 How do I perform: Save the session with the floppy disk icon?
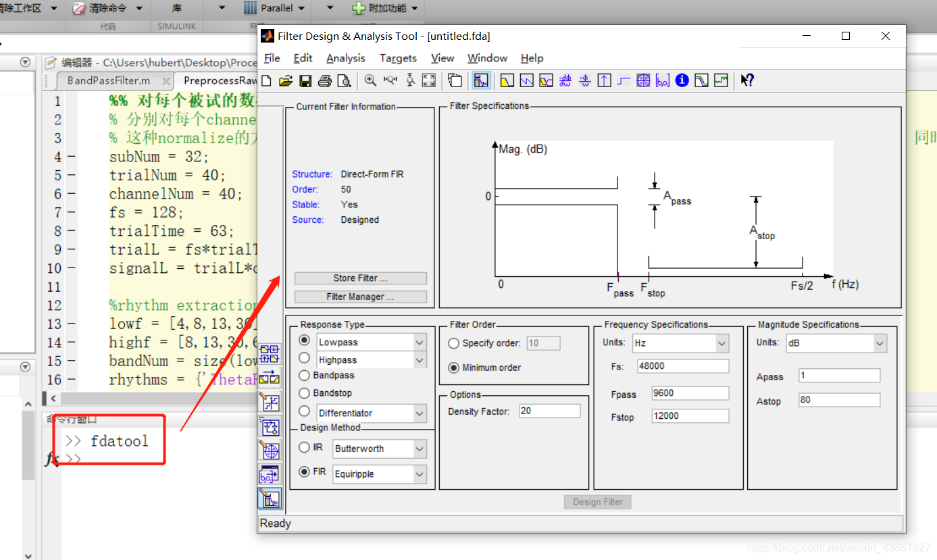coord(305,81)
